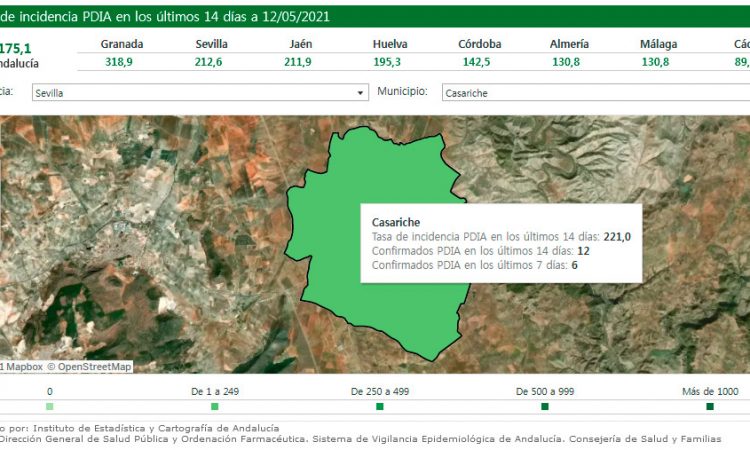Select the Granada province rate 318,9
The width and height of the screenshot is (750, 450).
point(122,62)
